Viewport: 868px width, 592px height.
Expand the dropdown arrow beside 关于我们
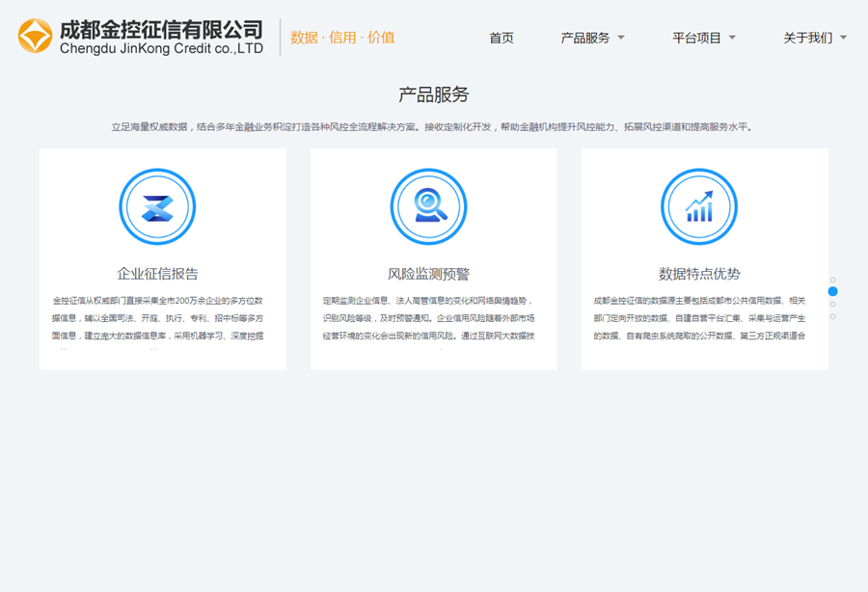point(844,39)
